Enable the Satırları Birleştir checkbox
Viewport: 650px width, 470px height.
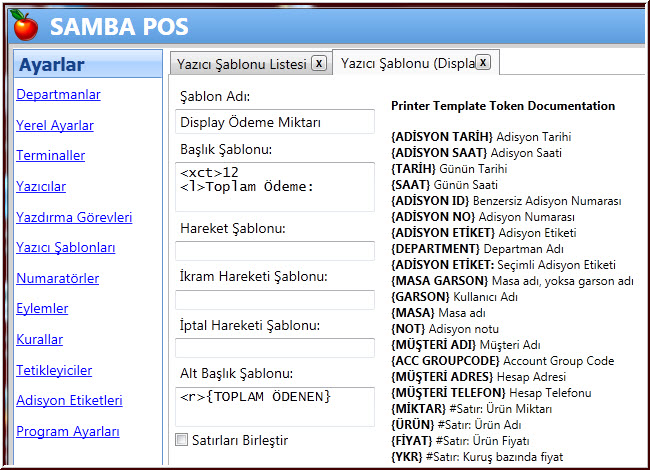click(x=181, y=439)
